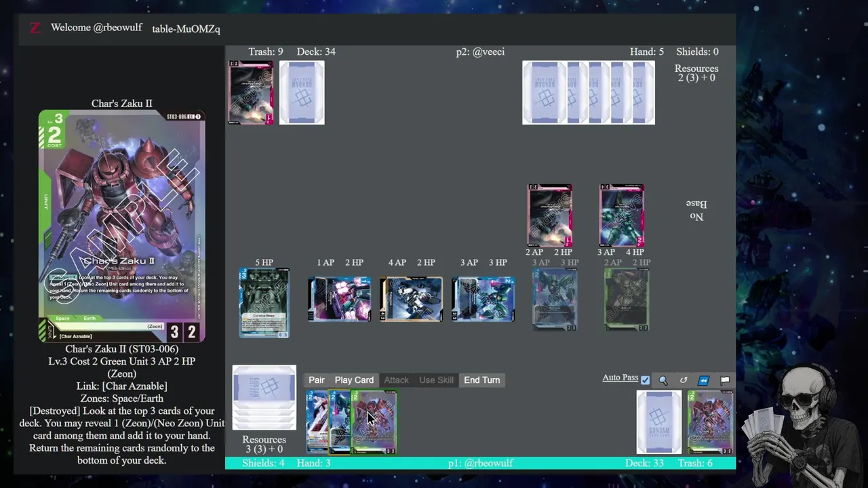This screenshot has width=868, height=488.
Task: Click the white flag surrender icon
Action: coord(724,380)
